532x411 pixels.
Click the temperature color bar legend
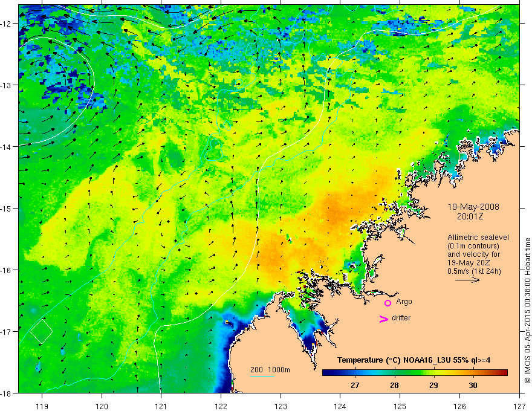pos(415,372)
